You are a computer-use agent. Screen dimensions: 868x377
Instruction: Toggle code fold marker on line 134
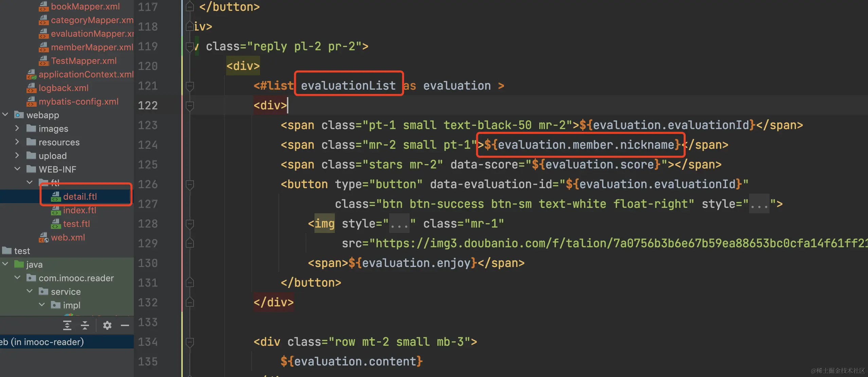pos(190,342)
